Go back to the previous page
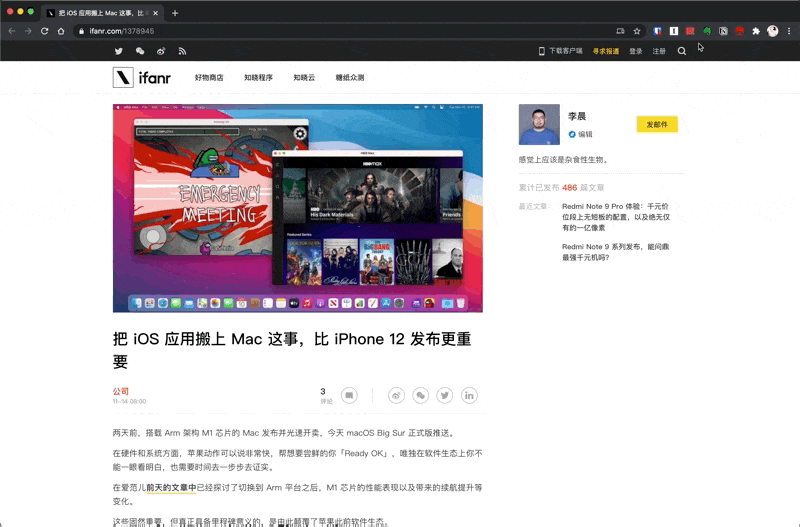 [12, 31]
